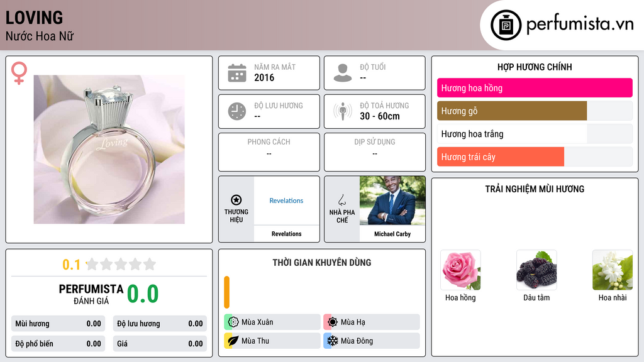Click the Mùa Thu leaf icon
Screen dimensions: 644x362
pos(233,341)
